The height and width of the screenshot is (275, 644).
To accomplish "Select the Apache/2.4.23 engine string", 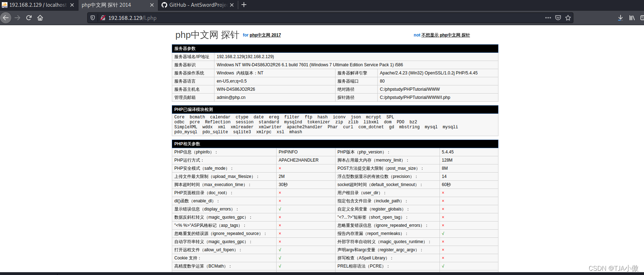I will [429, 73].
